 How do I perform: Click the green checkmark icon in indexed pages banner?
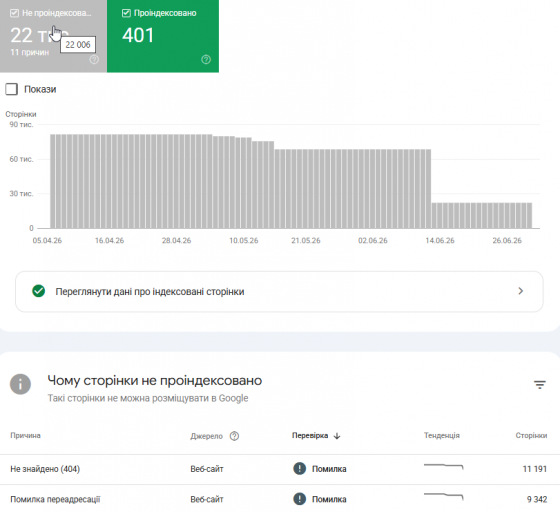[39, 291]
